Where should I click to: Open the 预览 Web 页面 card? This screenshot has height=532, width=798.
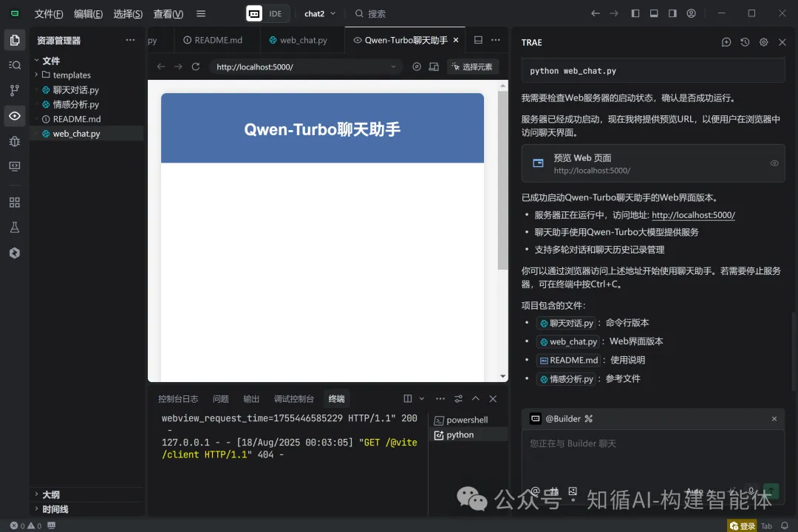[x=653, y=163]
